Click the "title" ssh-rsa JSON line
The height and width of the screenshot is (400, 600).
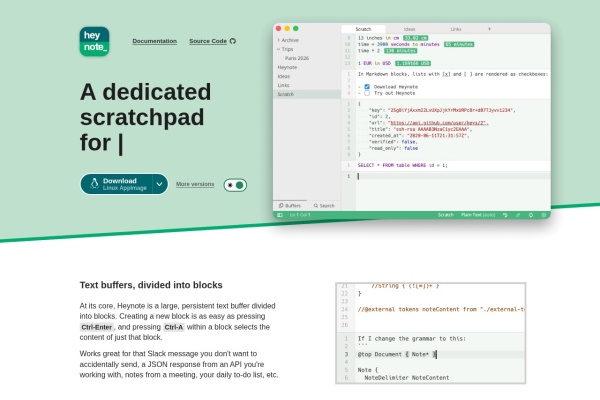click(x=420, y=129)
